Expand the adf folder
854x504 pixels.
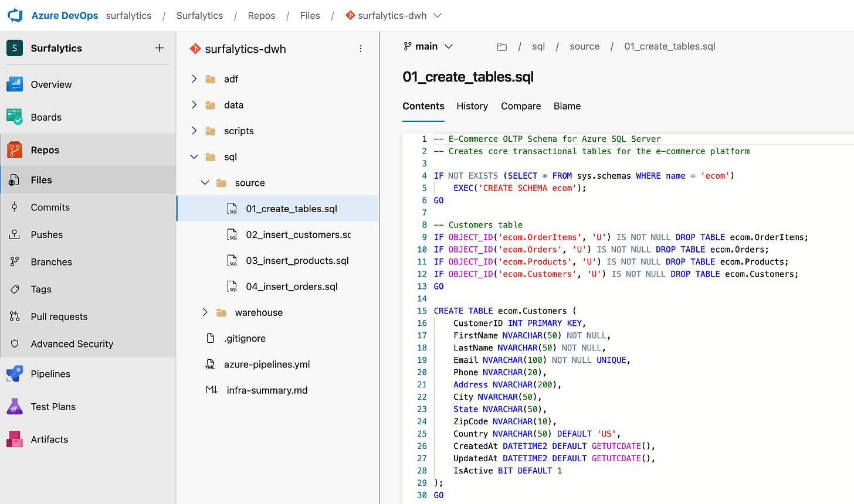tap(194, 79)
